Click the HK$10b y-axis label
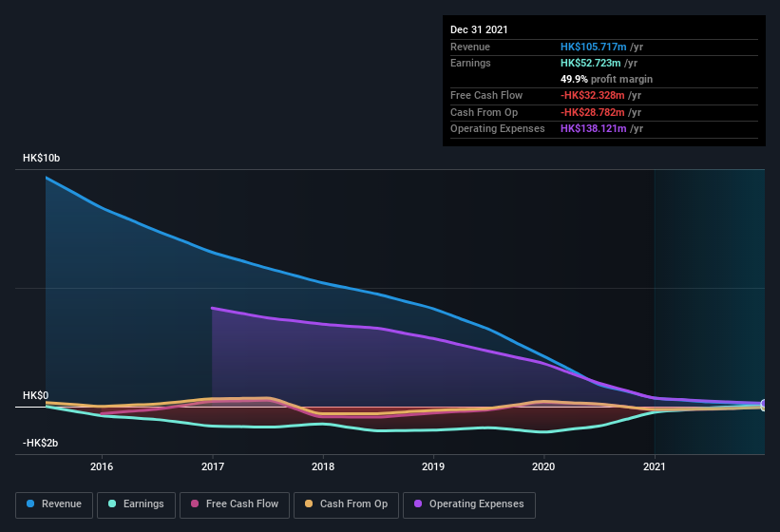The width and height of the screenshot is (780, 532). [41, 158]
